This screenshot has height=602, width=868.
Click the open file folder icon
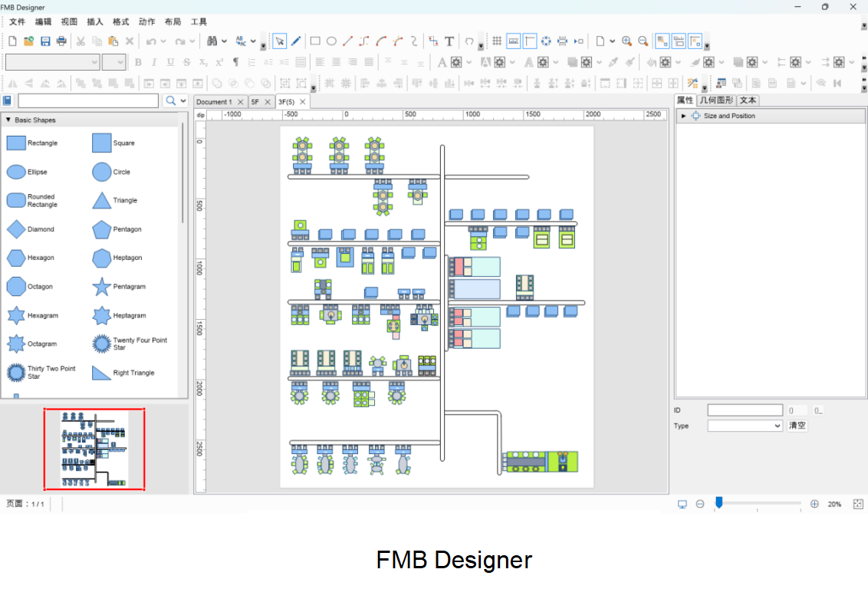[29, 41]
